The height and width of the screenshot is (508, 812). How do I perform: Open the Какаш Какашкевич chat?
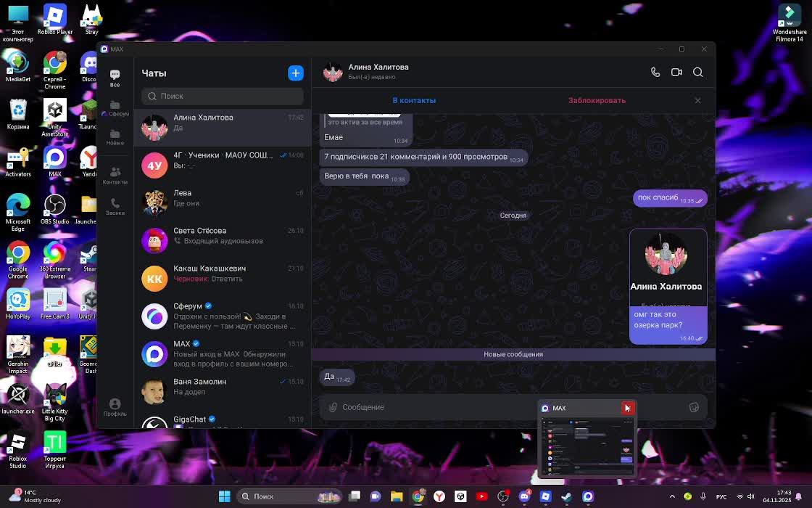[223, 279]
